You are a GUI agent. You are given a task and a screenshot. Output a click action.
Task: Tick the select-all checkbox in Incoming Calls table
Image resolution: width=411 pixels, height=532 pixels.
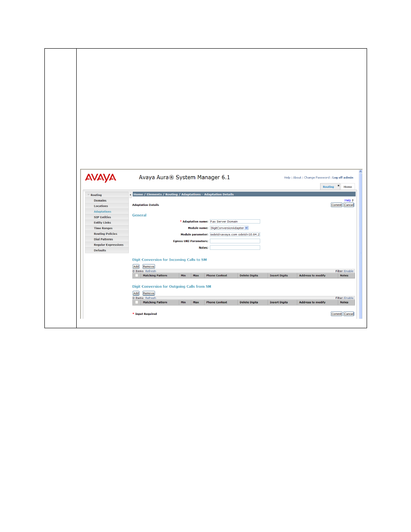137,276
